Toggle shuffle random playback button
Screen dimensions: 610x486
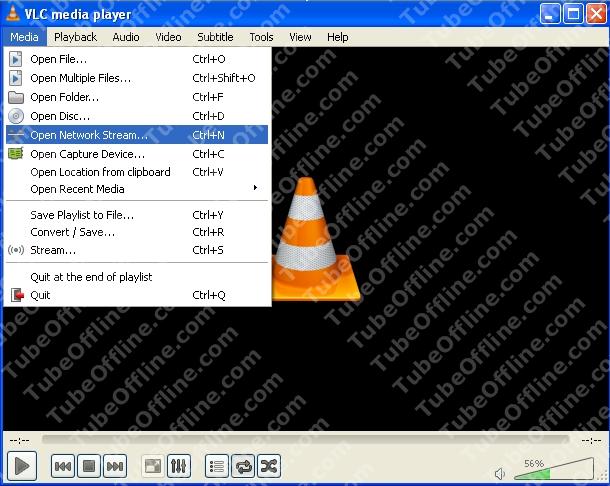(269, 466)
